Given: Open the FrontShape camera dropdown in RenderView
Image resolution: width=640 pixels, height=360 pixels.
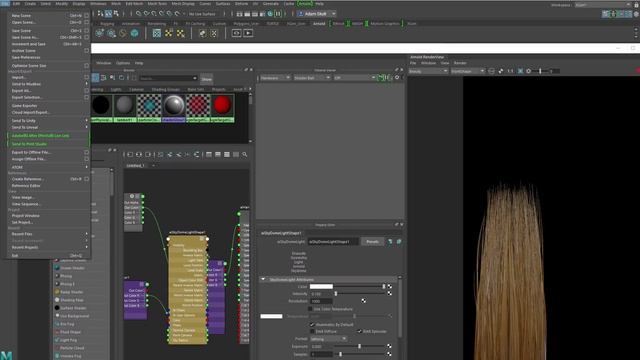Looking at the screenshot, I should [x=468, y=71].
